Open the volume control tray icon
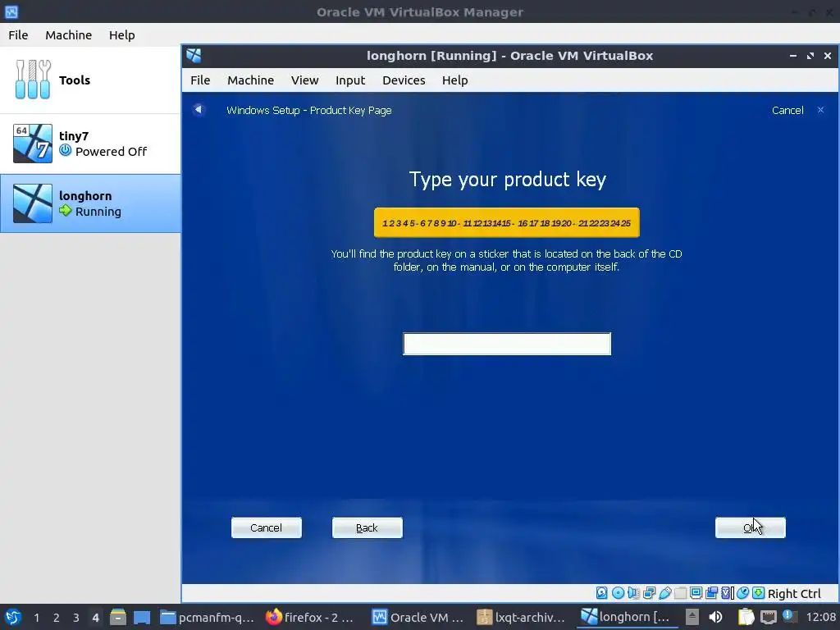 pyautogui.click(x=715, y=617)
